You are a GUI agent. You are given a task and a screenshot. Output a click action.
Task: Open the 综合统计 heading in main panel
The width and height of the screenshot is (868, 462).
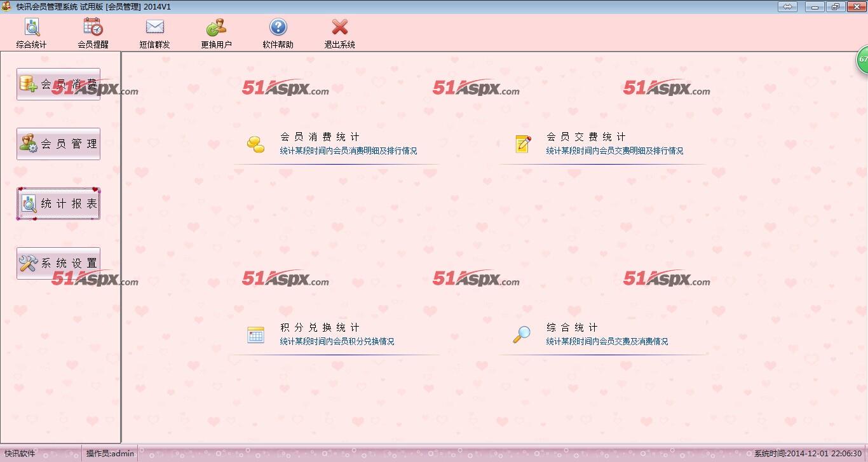pos(572,327)
